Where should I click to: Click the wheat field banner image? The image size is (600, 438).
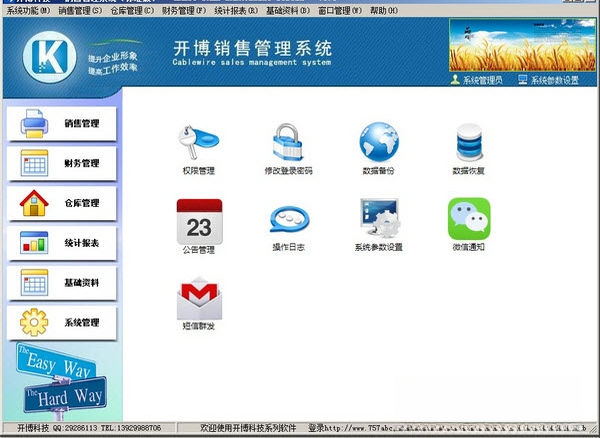point(523,45)
